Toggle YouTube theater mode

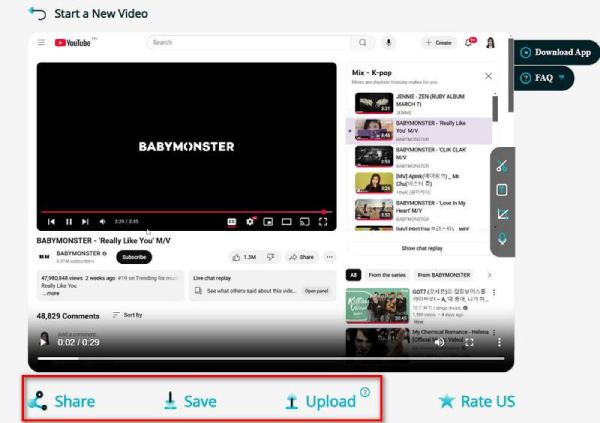(x=287, y=222)
